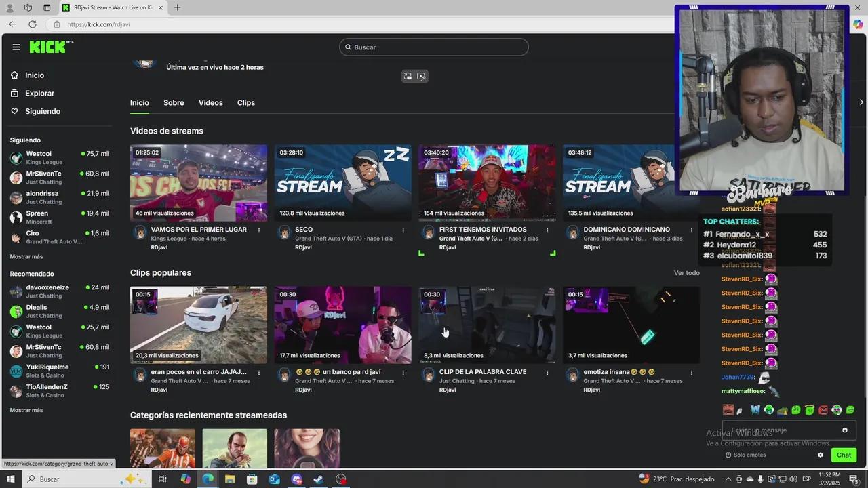Open Windows Start menu
The height and width of the screenshot is (488, 868).
tap(11, 479)
